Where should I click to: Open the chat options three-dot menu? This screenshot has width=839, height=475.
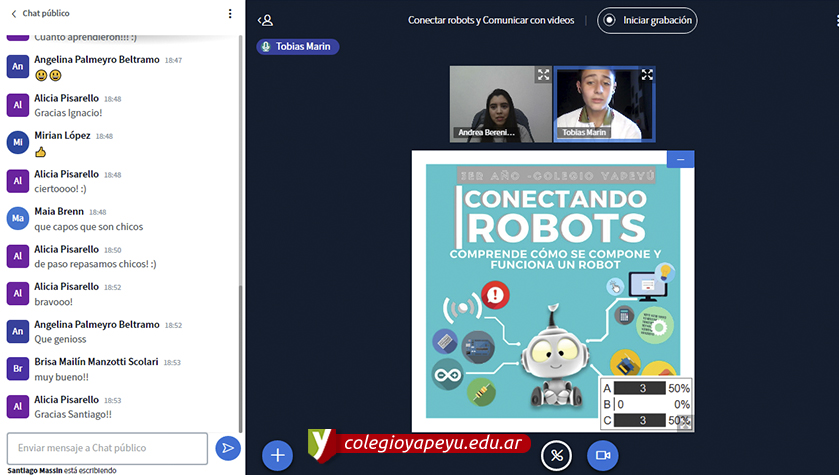230,14
